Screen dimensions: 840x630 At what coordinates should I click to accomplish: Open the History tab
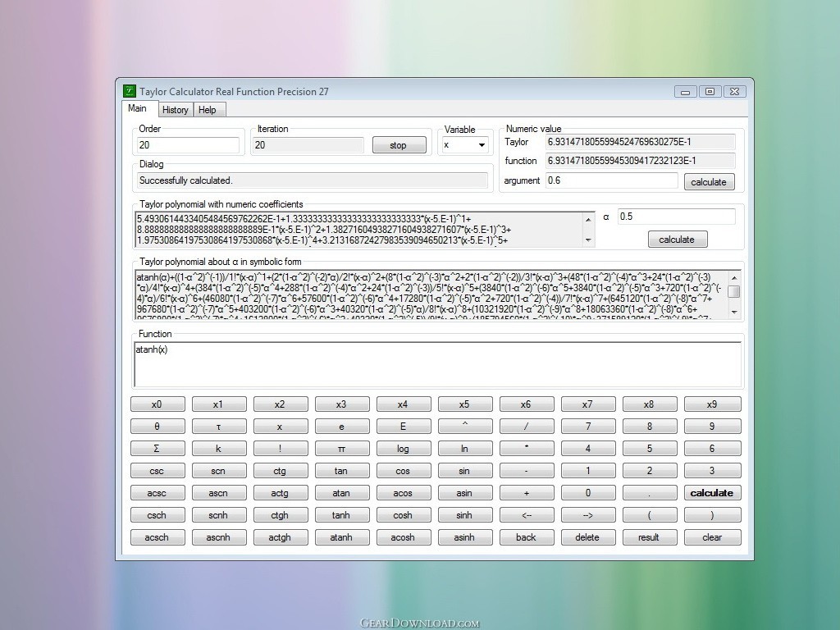click(x=175, y=110)
